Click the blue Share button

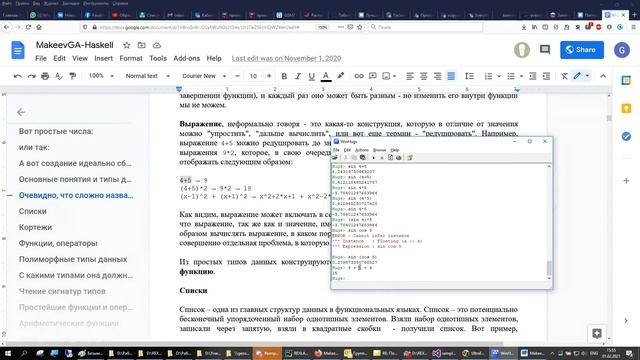point(582,50)
